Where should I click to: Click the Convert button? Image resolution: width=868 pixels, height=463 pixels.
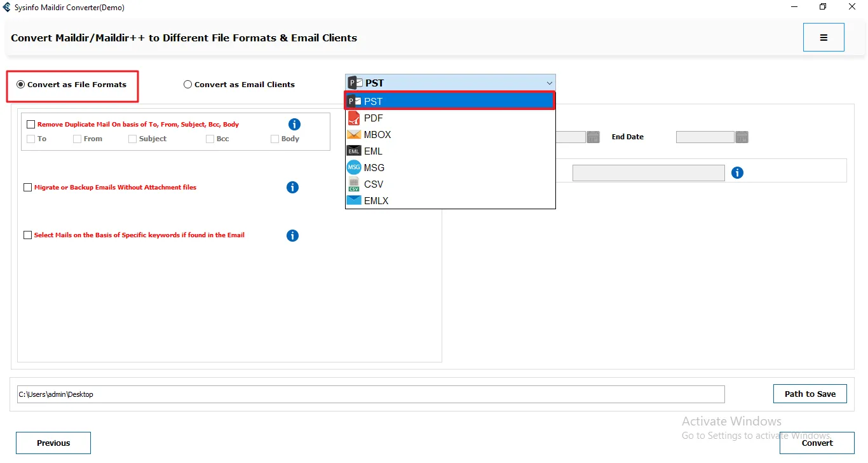pyautogui.click(x=817, y=443)
